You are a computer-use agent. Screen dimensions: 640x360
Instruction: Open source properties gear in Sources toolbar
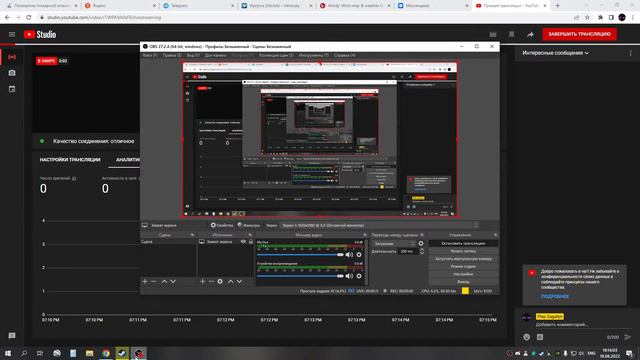tap(220, 281)
